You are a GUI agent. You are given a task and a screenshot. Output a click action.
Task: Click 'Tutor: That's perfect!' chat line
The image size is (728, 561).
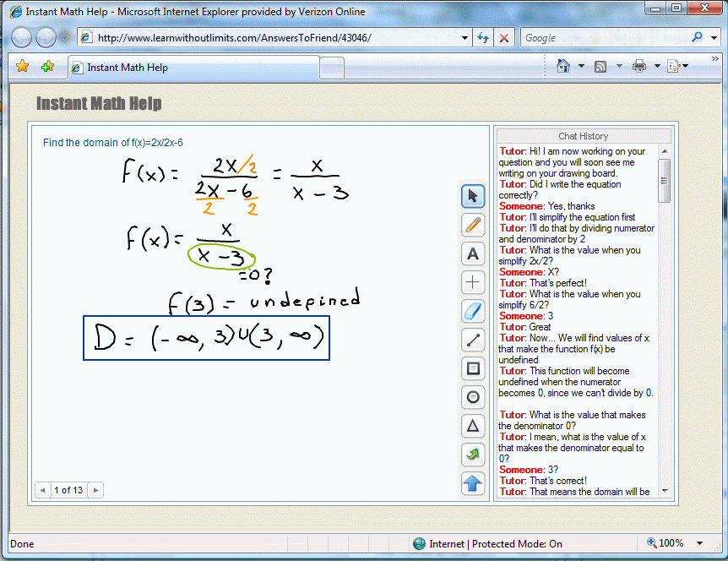(543, 283)
